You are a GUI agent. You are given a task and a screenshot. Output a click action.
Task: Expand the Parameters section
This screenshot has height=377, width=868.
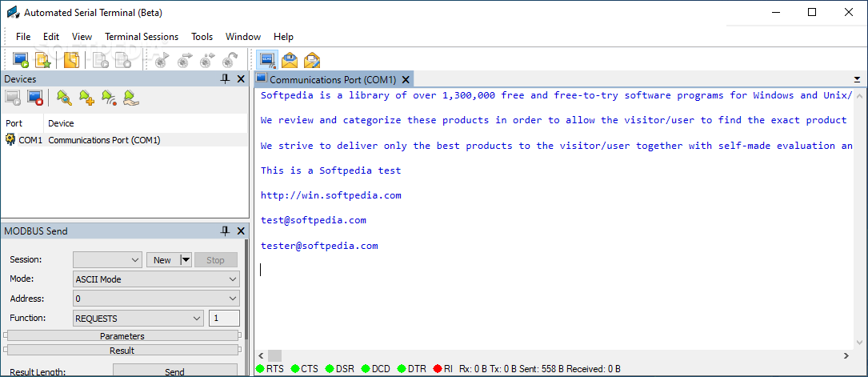click(x=122, y=336)
